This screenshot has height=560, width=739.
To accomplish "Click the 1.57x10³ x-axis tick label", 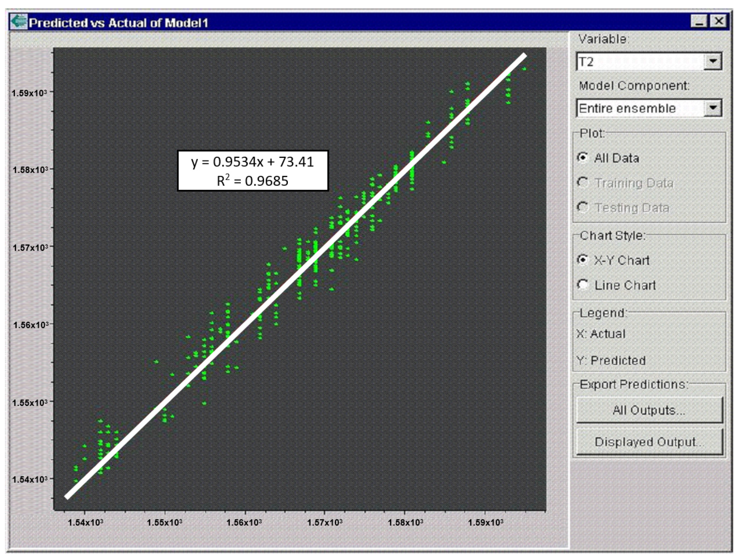I will pyautogui.click(x=325, y=523).
